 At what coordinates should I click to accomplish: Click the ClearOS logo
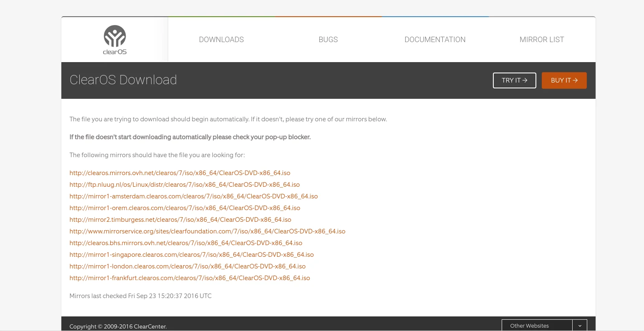[x=115, y=40]
